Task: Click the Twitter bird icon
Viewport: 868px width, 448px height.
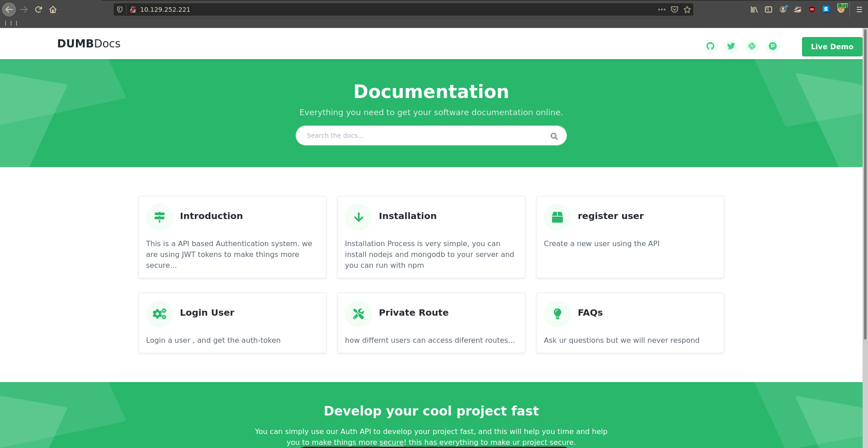Action: 731,46
